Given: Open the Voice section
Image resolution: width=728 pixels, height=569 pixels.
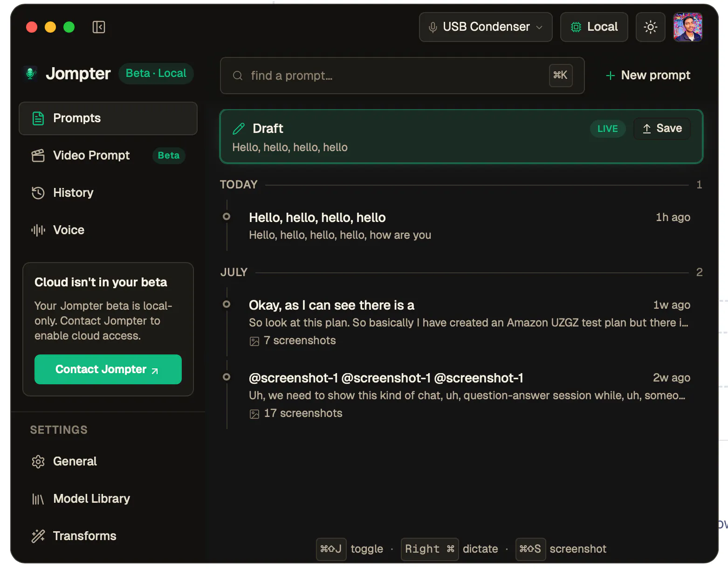Looking at the screenshot, I should pyautogui.click(x=108, y=230).
